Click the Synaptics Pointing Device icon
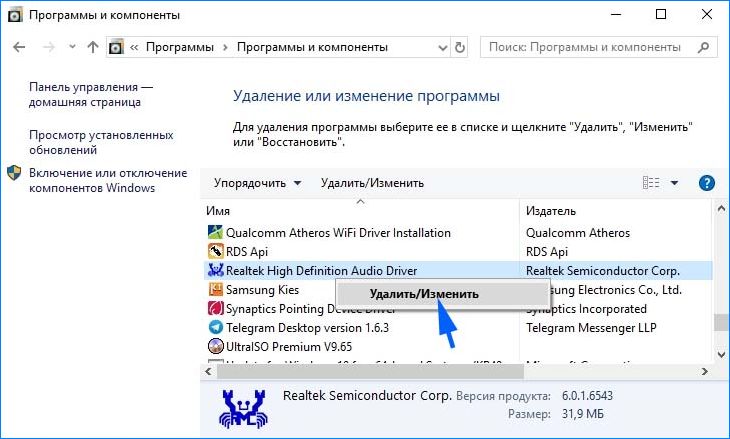Image resolution: width=730 pixels, height=439 pixels. [x=215, y=308]
